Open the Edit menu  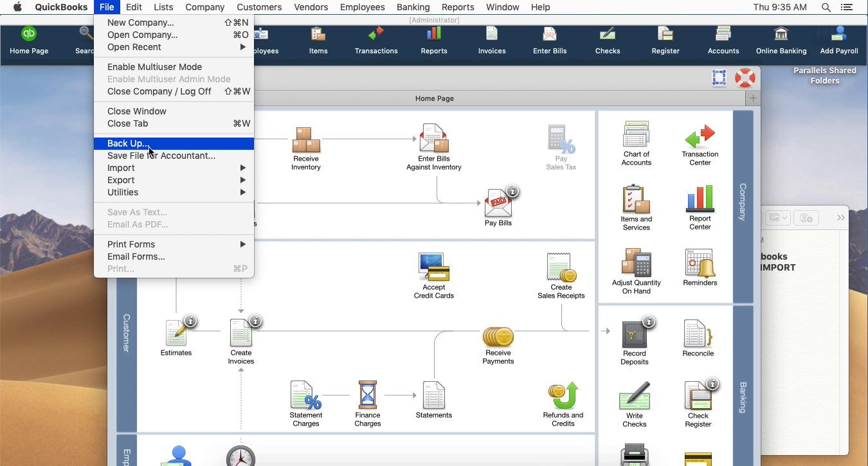[x=134, y=7]
